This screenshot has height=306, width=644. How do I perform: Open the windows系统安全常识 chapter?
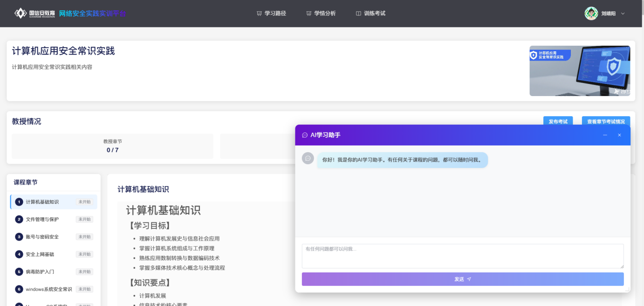pos(49,289)
